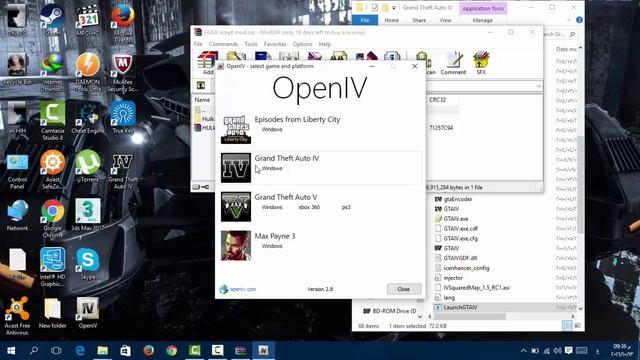
Task: Switch Explorer to details view icon
Action: (567, 326)
